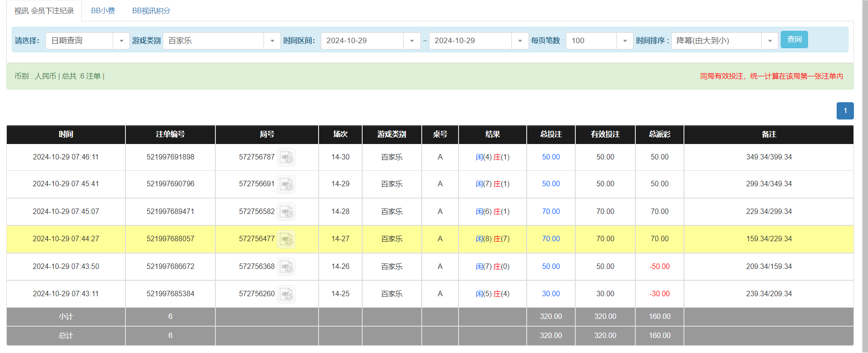868x353 pixels.
Task: Open video replay icon for round 572756260
Action: click(286, 294)
